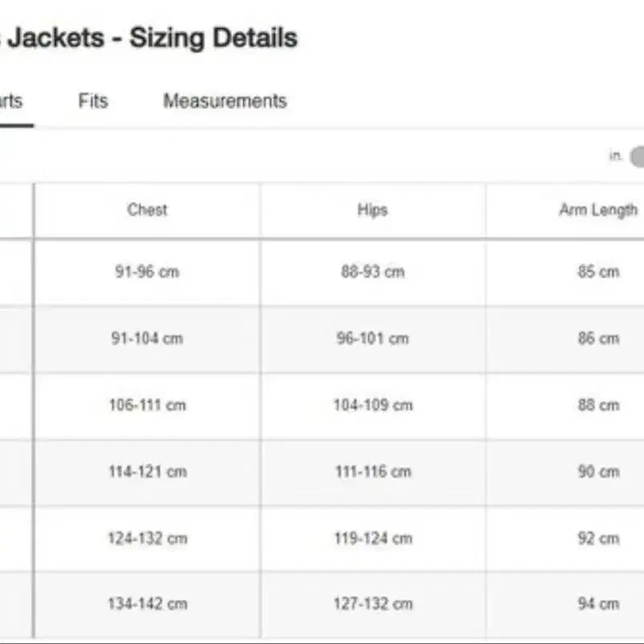Switch to the Fits tab
The image size is (644, 644).
coord(93,101)
